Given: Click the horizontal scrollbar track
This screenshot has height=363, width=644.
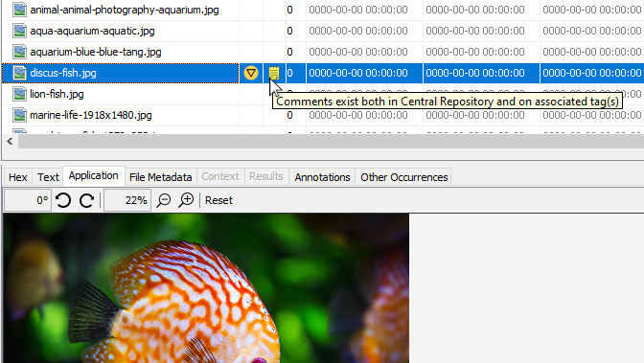Looking at the screenshot, I should tap(331, 142).
